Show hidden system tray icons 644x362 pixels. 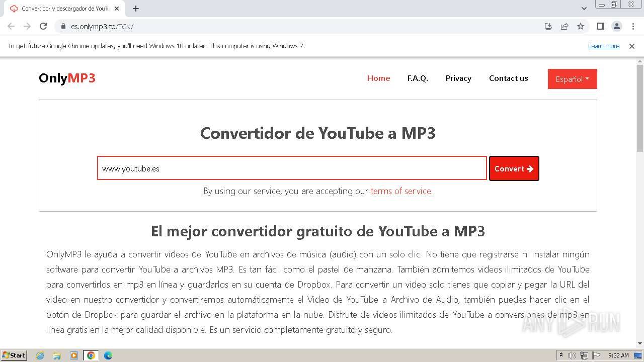[x=561, y=355]
